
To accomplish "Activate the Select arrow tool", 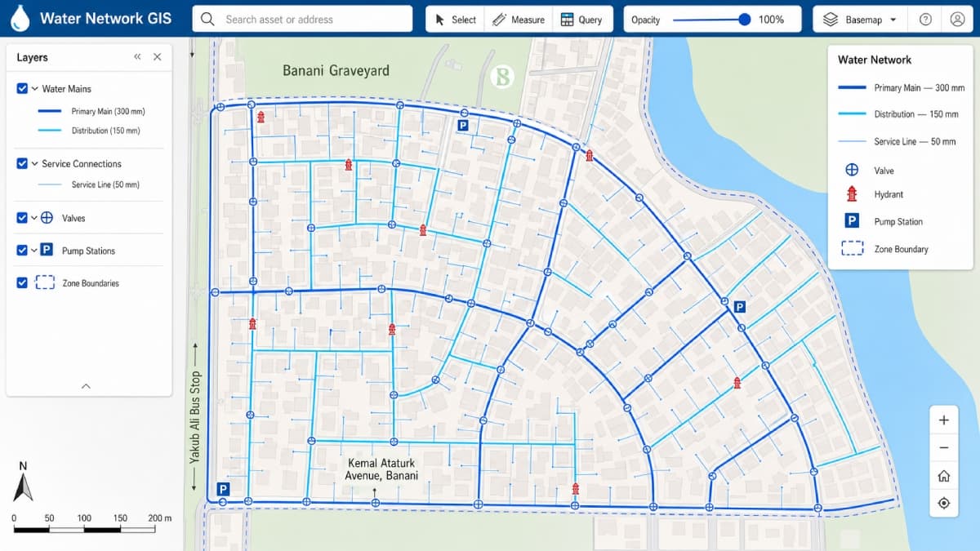I will click(x=456, y=20).
